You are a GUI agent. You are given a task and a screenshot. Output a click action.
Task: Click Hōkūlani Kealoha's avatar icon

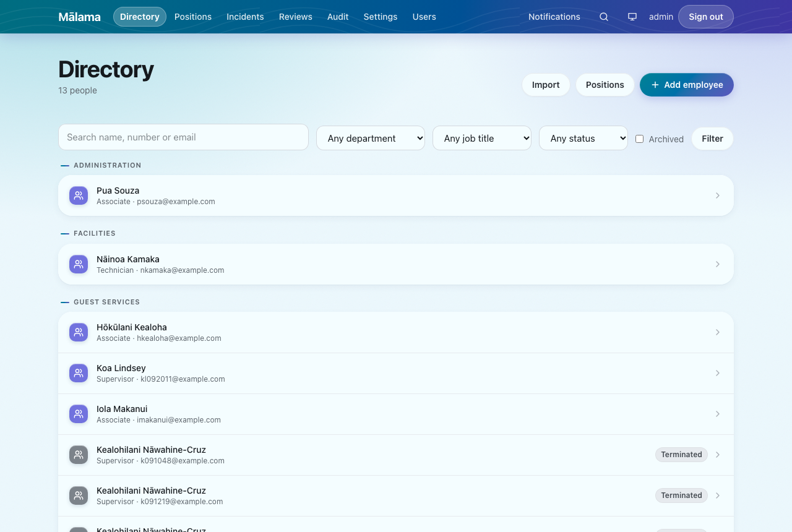point(79,332)
